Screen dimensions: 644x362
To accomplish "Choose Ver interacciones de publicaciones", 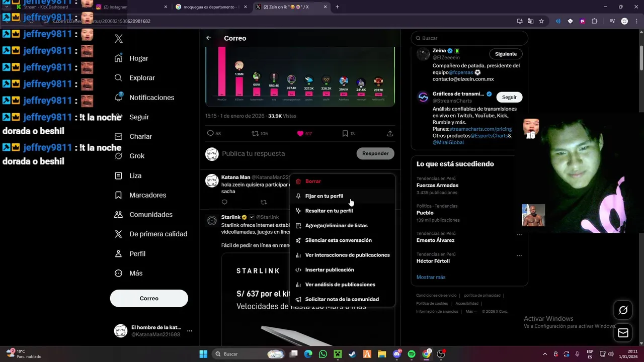I will 343,255.
